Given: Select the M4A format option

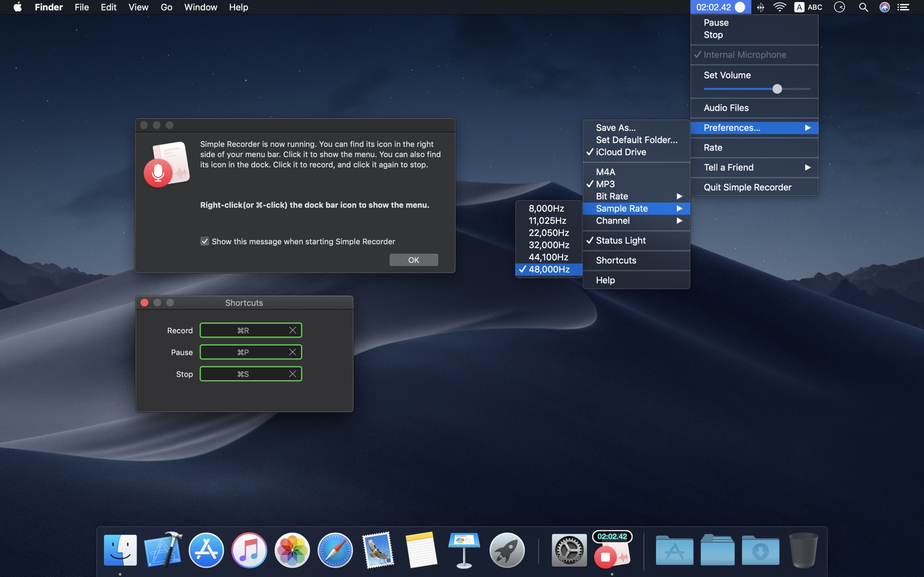Looking at the screenshot, I should (605, 172).
